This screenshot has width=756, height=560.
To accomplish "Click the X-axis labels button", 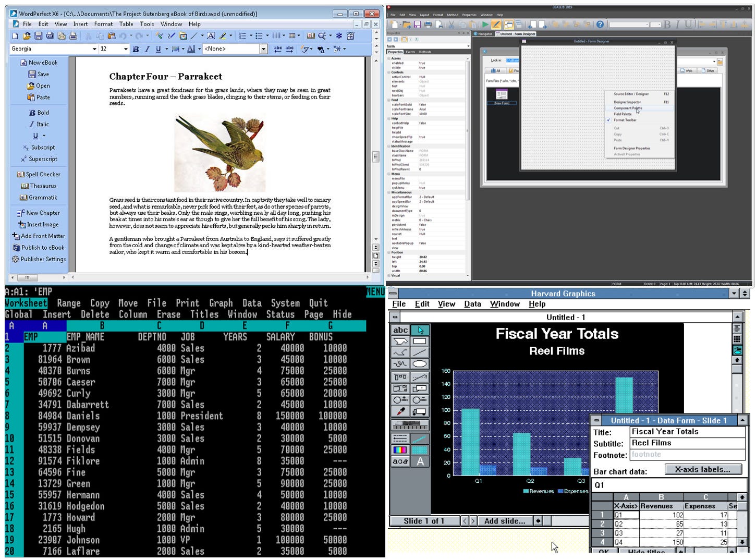I will 703,469.
